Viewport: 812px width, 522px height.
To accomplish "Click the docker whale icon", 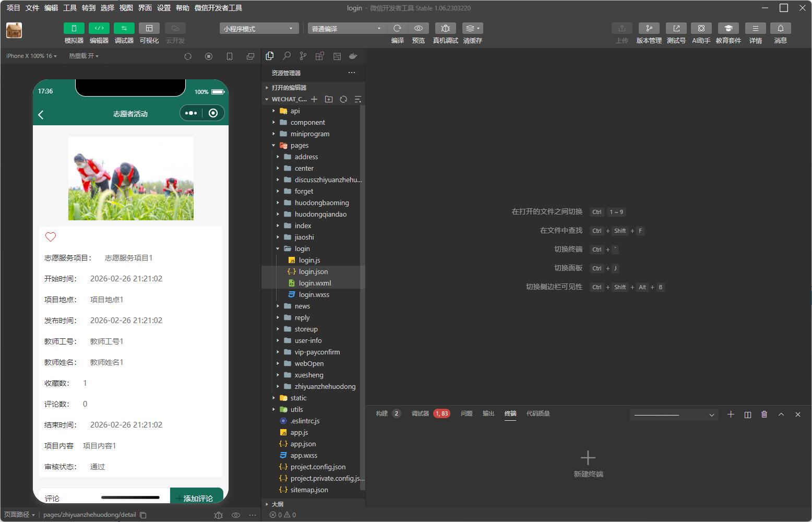I will [x=353, y=56].
